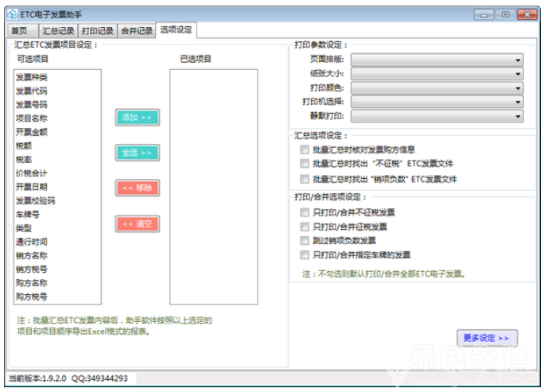Viewport: 544px width, 392px height.
Task: Select 销方税号 list item
Action: [32, 270]
